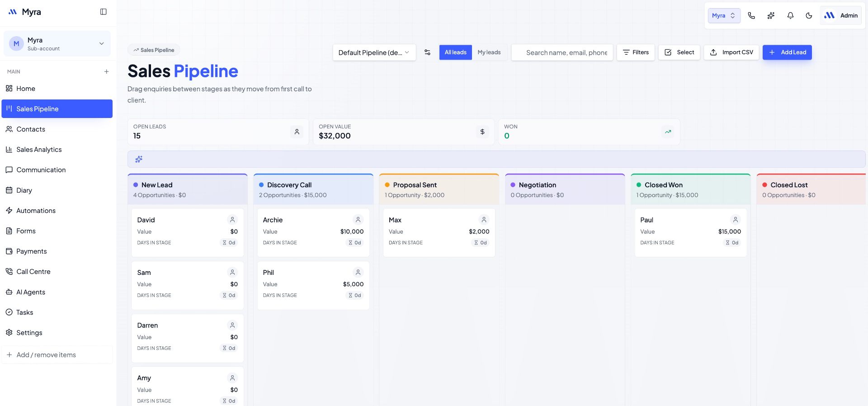Click assignee icon on Paul card

click(x=736, y=220)
